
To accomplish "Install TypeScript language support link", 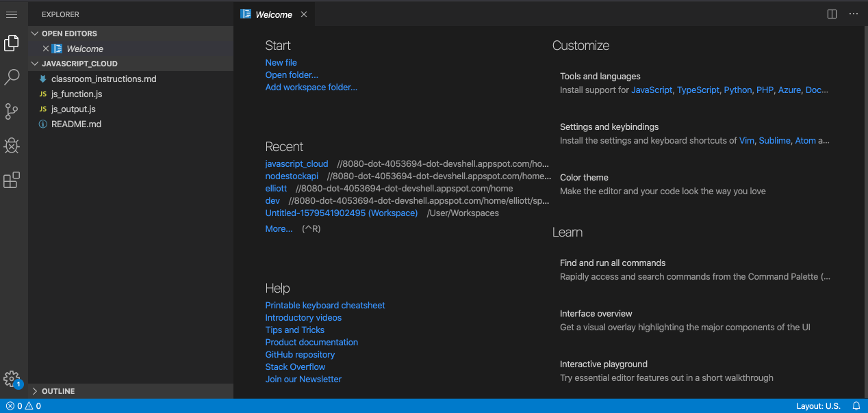I will pyautogui.click(x=698, y=90).
